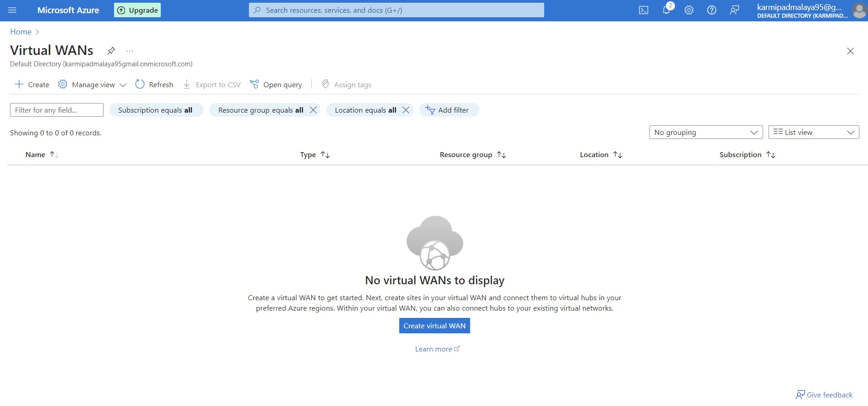Screen dimensions: 868x406
Task: Open the Resource group equals all filter
Action: 260,110
